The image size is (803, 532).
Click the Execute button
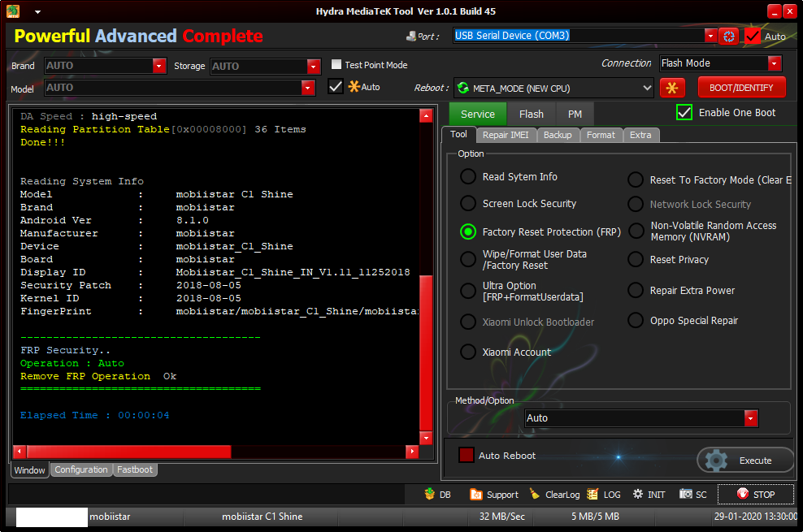coord(744,461)
